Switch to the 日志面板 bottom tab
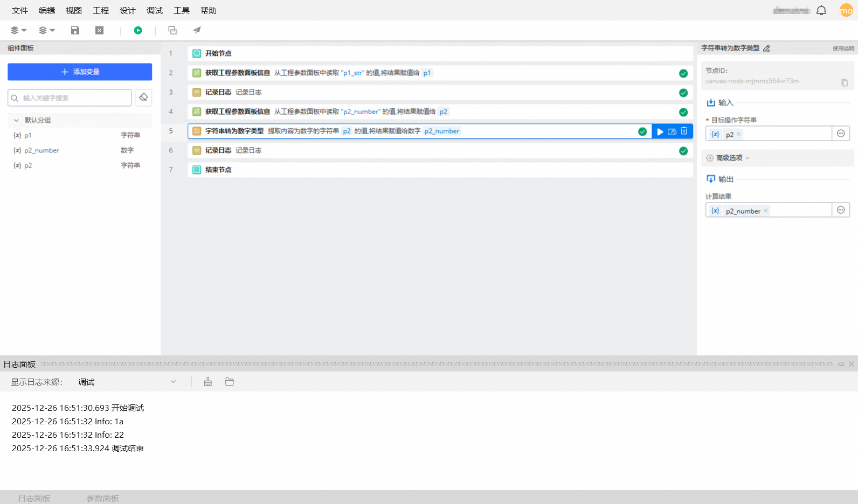Image resolution: width=858 pixels, height=504 pixels. (x=34, y=498)
